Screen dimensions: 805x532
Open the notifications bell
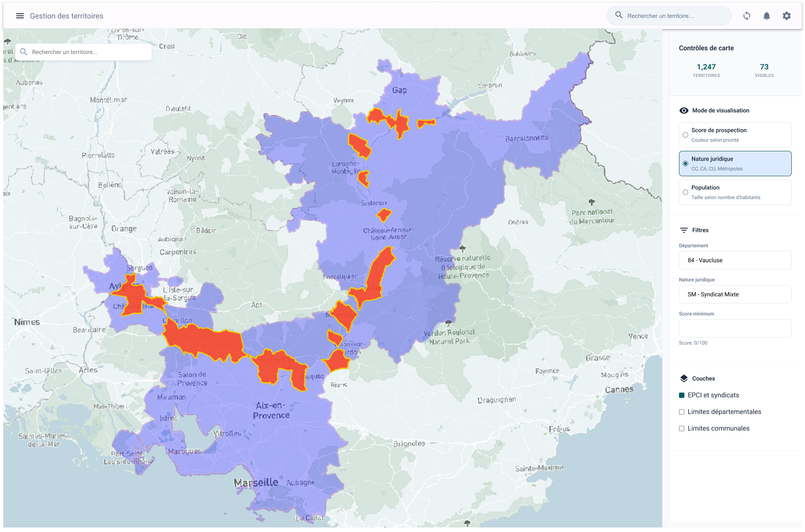pyautogui.click(x=767, y=16)
